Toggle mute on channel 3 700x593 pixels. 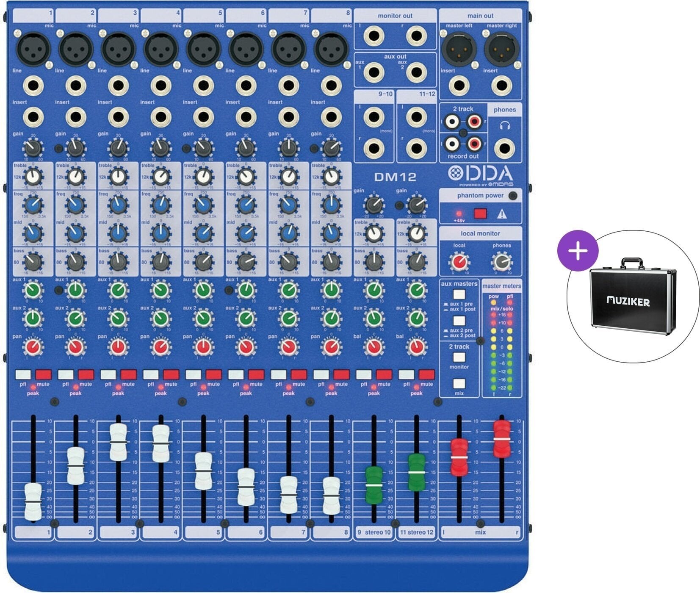(129, 374)
